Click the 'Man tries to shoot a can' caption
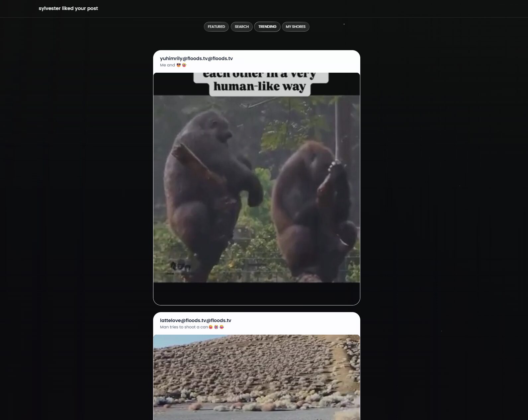This screenshot has height=420, width=528. tap(184, 327)
